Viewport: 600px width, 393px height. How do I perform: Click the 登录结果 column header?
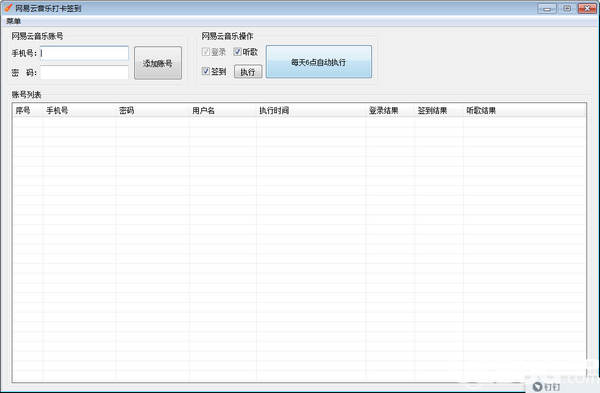pos(390,111)
